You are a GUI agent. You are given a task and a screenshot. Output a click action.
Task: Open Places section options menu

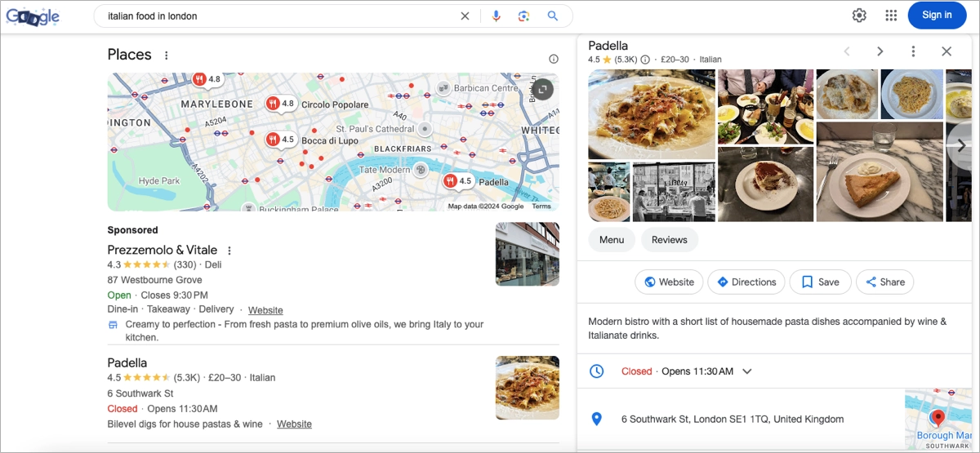(167, 56)
